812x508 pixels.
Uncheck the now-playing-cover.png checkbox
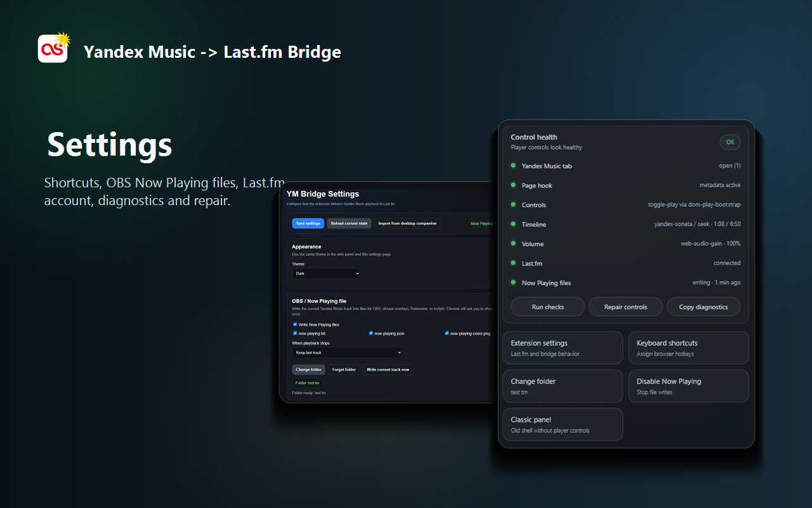point(447,333)
